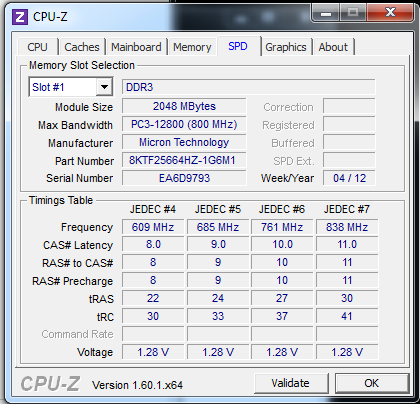The height and width of the screenshot is (404, 420).
Task: Click the Validate button
Action: (291, 383)
